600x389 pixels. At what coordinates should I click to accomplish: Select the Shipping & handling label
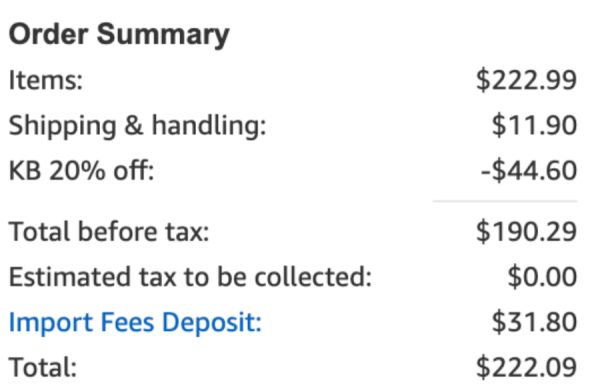point(137,126)
